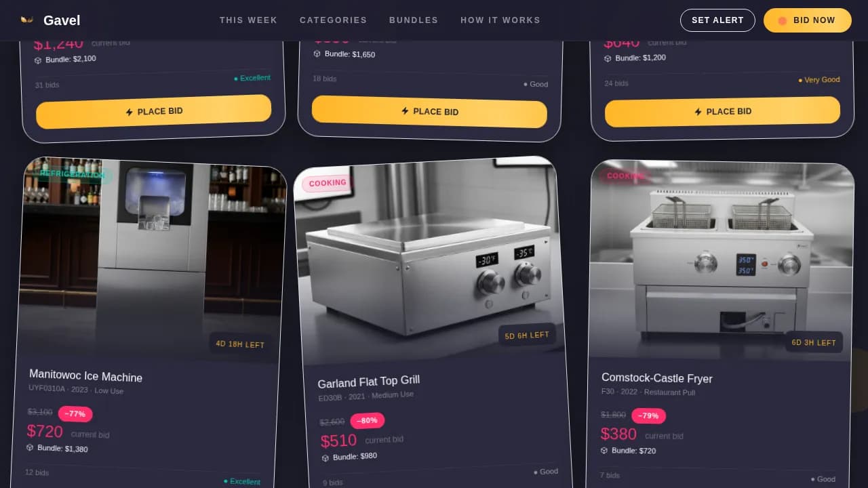Place bid on the 31 bids listing
The height and width of the screenshot is (488, 868).
point(154,112)
